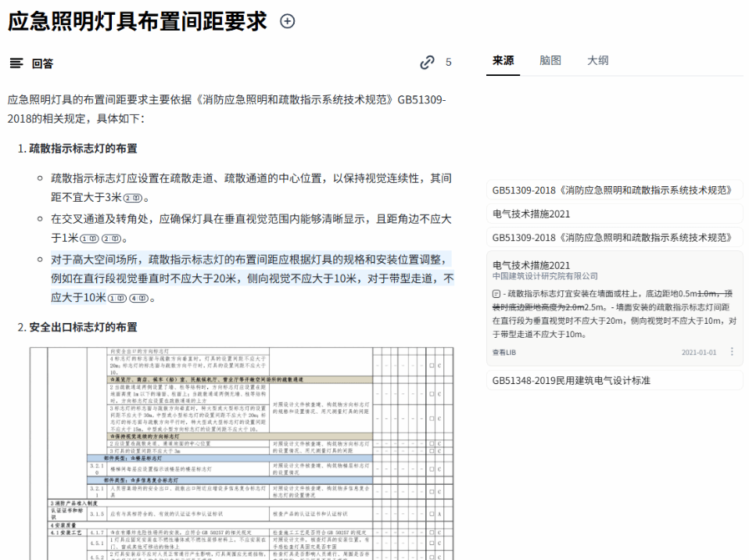Click 中国建筑设计研究院有限公司 publisher name

pyautogui.click(x=545, y=276)
